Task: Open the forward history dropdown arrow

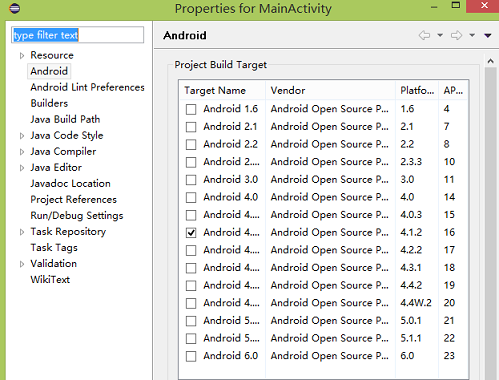Action: 472,35
